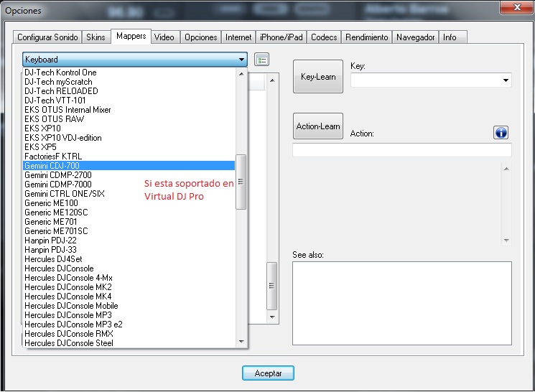
Task: Click the mapper list icon beside Keyboard dropdown
Action: coord(261,60)
